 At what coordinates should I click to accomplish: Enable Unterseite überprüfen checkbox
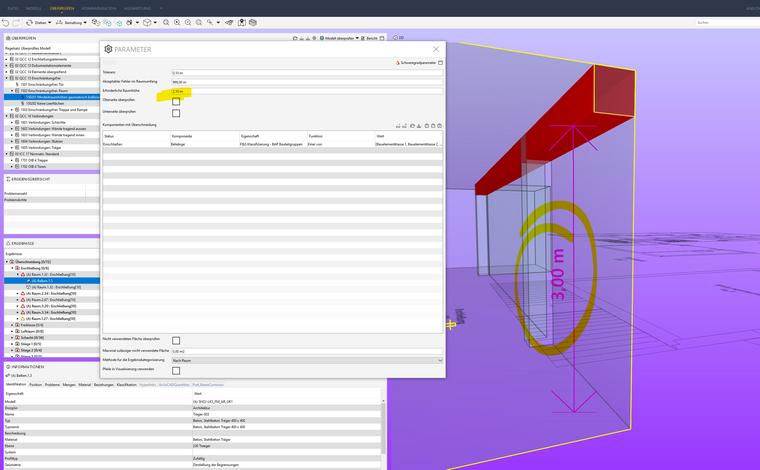(176, 113)
